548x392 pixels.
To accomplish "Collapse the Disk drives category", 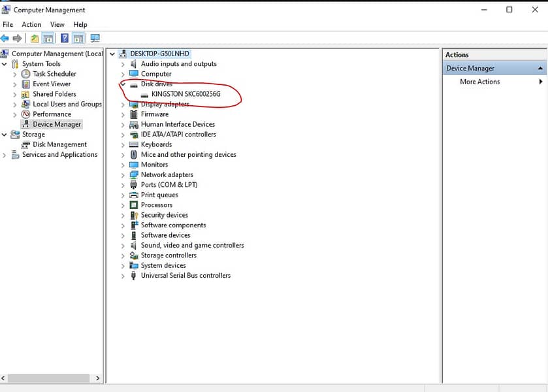I will pos(123,84).
